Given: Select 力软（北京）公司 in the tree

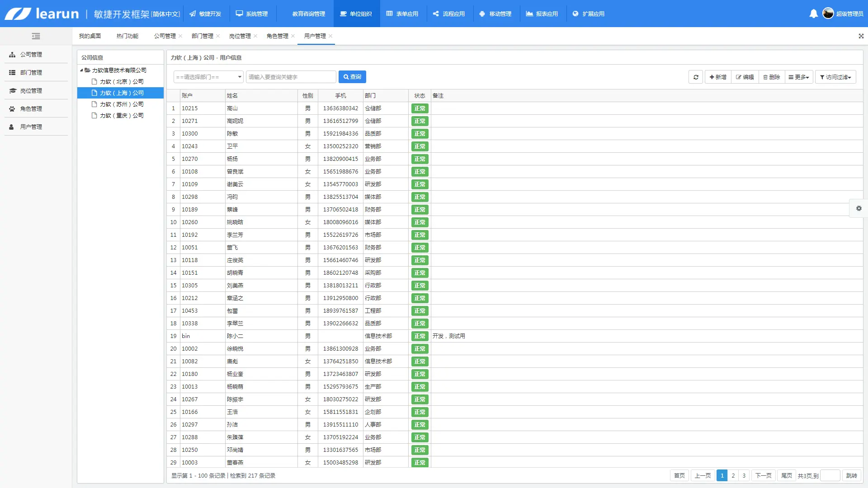Looking at the screenshot, I should (x=121, y=82).
